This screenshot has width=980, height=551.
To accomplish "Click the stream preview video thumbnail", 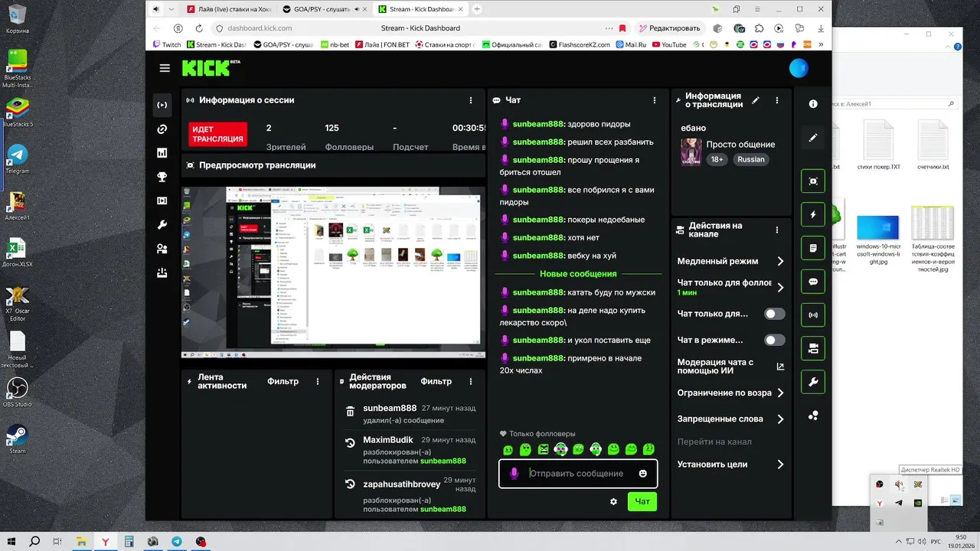I will [x=333, y=272].
